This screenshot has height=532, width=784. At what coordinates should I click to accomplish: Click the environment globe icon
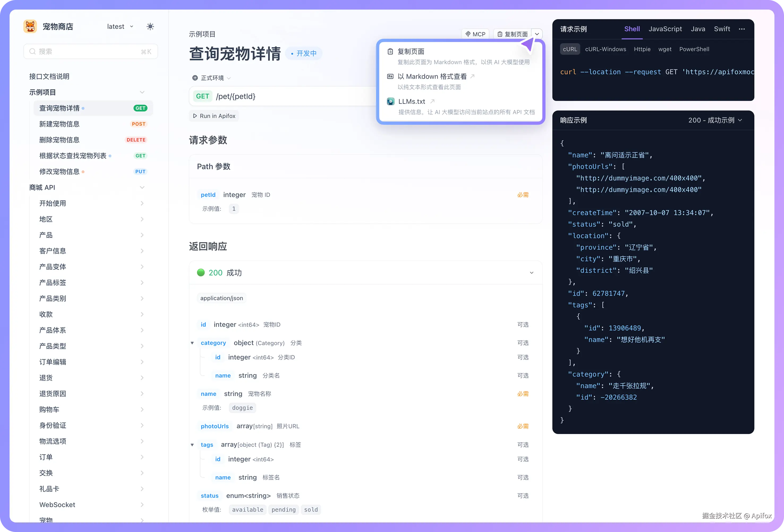point(195,78)
